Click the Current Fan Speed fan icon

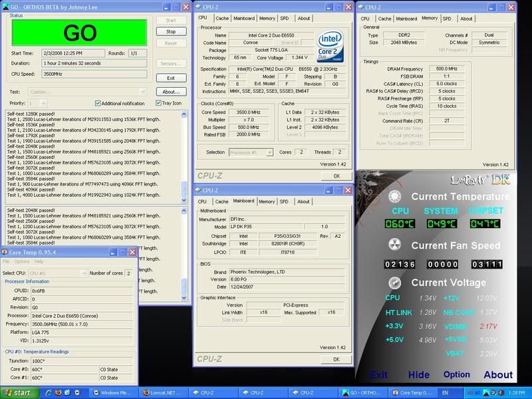394,246
